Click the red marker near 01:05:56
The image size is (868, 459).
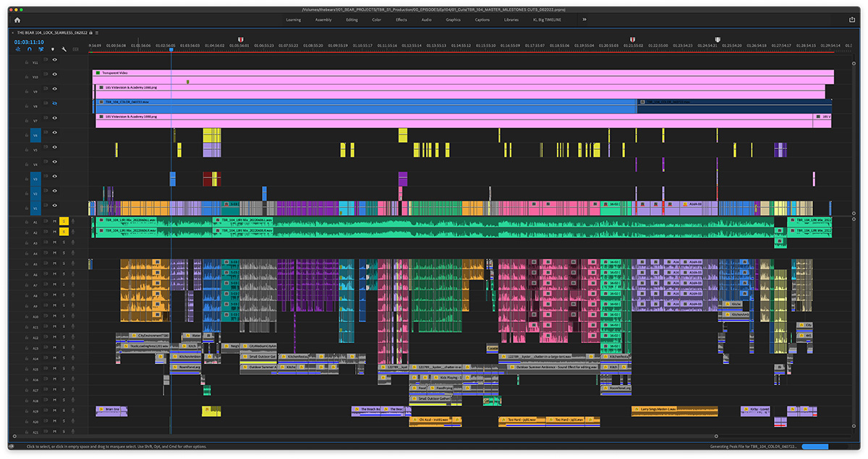pos(240,41)
